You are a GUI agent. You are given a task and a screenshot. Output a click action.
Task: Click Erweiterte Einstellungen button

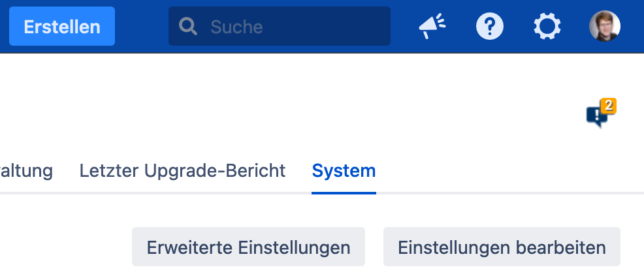click(248, 247)
